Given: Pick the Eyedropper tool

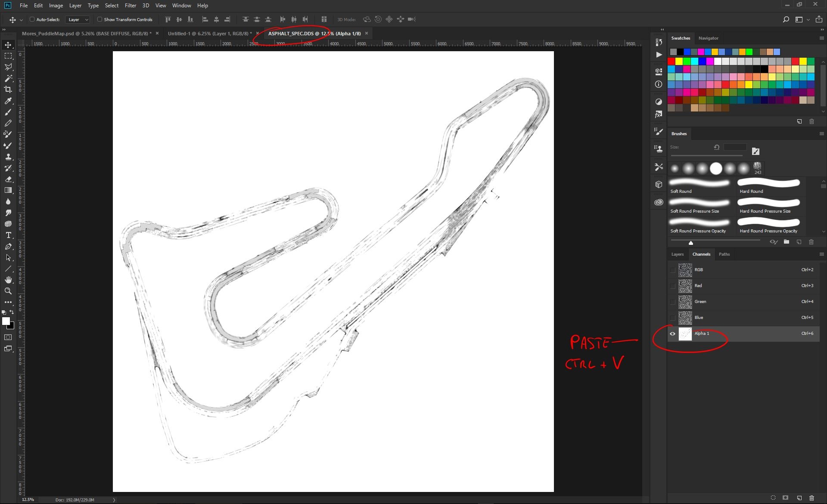Looking at the screenshot, I should pos(8,101).
